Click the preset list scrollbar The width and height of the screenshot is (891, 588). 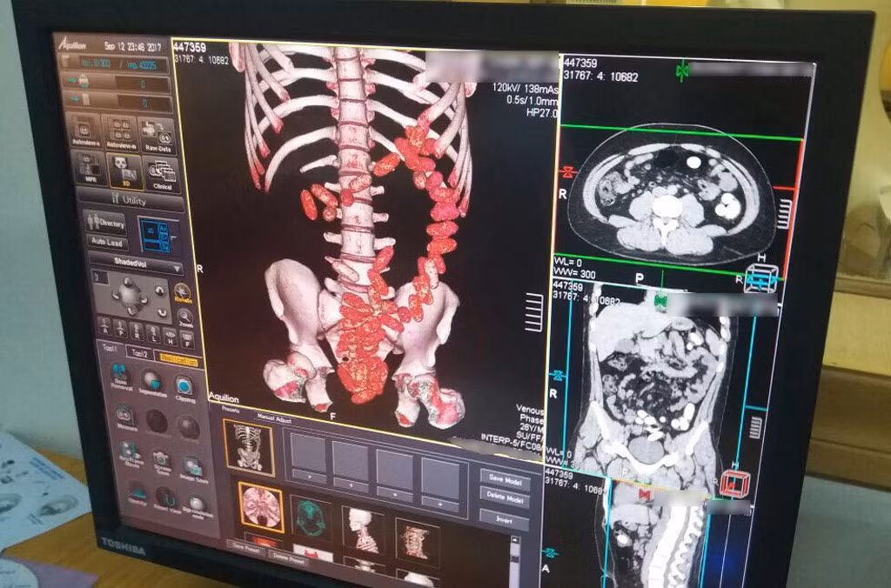point(514,561)
